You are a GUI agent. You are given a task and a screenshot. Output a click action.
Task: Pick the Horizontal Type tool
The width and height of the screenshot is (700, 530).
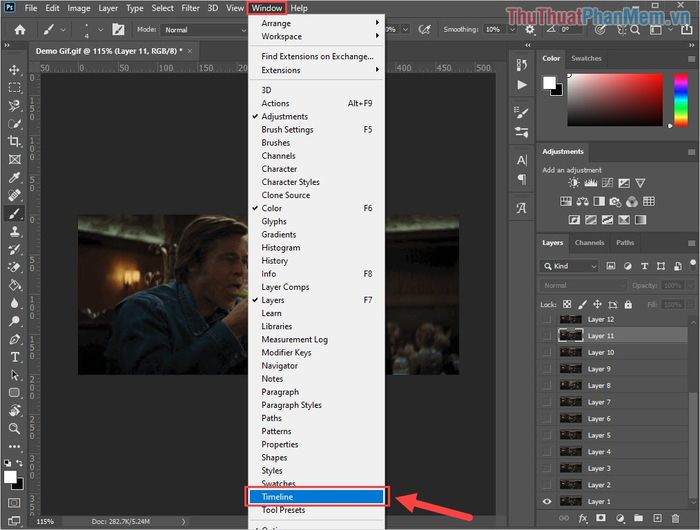coord(14,357)
